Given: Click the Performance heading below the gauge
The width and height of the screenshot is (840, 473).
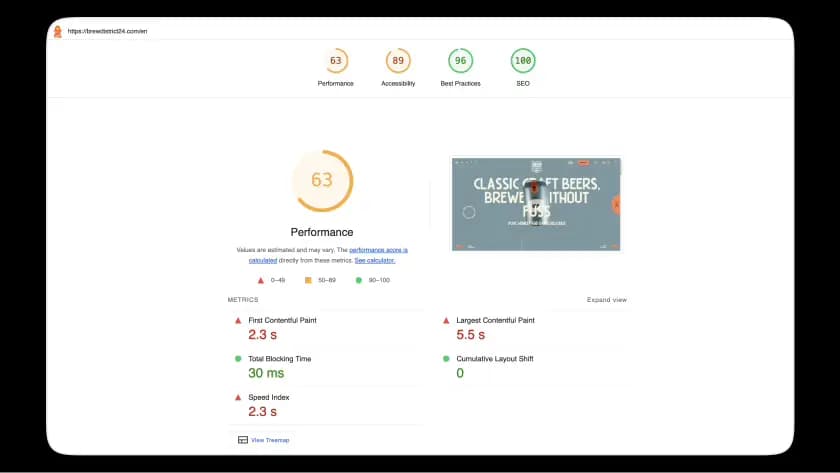Looking at the screenshot, I should coord(322,232).
